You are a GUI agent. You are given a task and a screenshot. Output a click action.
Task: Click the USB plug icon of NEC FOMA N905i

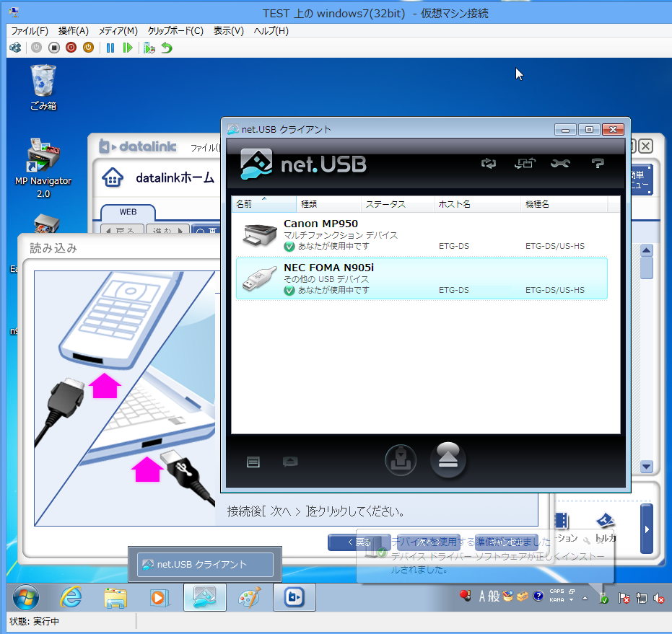260,278
